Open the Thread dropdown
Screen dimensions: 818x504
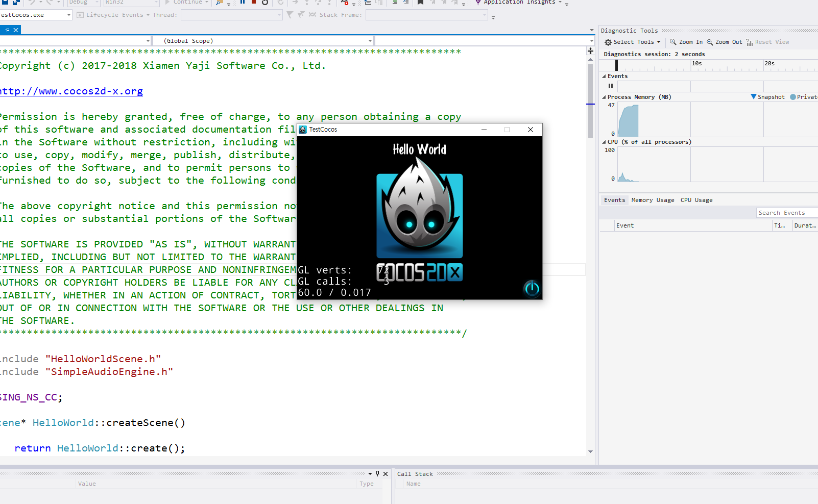click(x=279, y=15)
